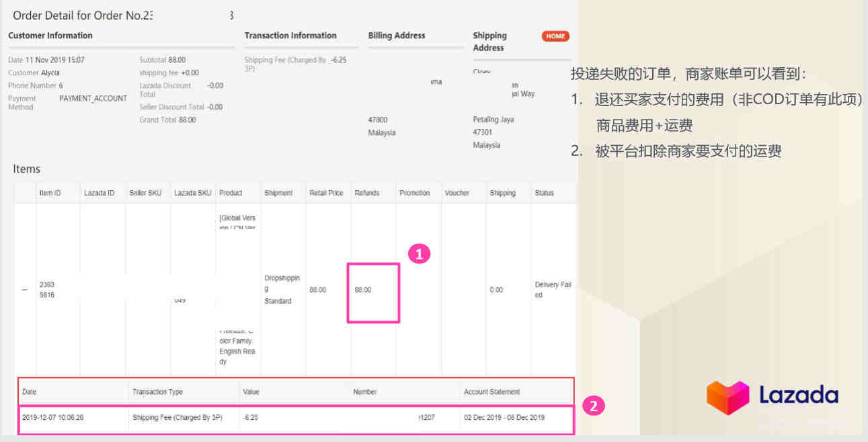Click the Shipping Address heading

coord(490,42)
